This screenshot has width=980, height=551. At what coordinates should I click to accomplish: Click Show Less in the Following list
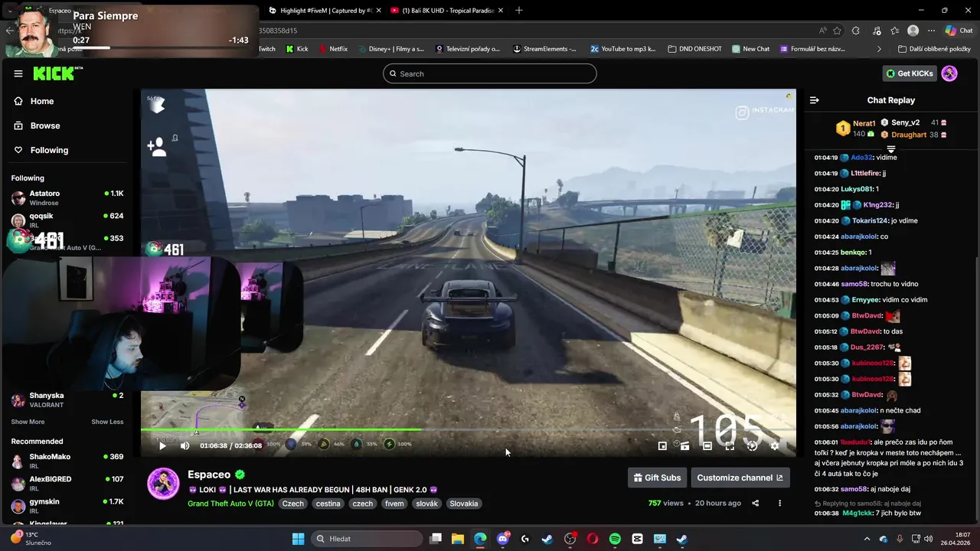point(107,422)
